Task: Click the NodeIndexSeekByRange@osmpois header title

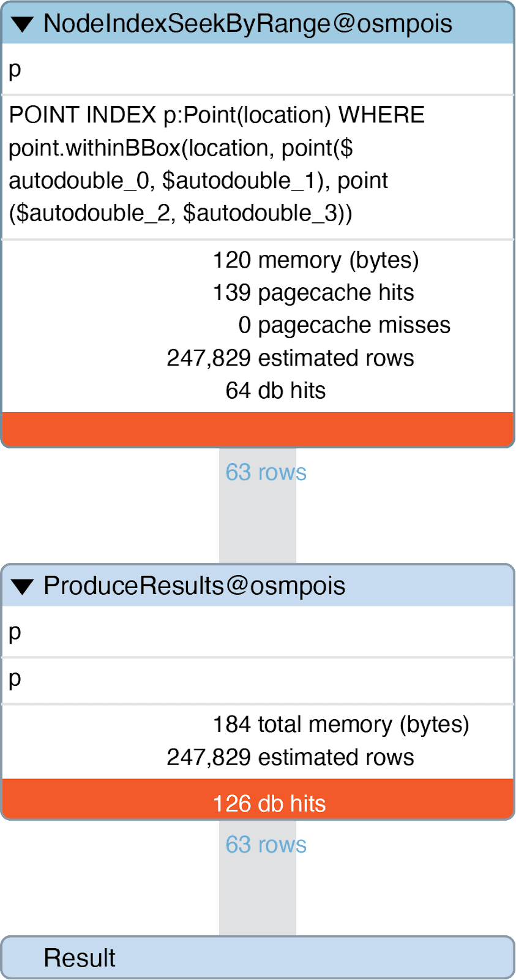Action: tap(247, 24)
